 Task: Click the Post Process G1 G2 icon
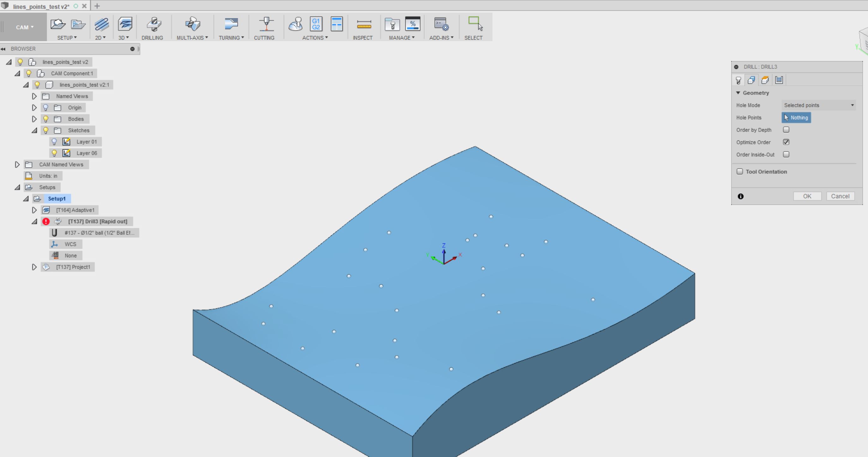click(316, 24)
